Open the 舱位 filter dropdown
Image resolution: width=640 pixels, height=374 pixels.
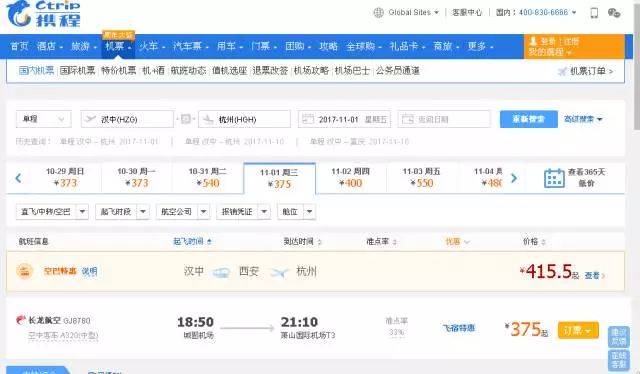click(x=296, y=211)
